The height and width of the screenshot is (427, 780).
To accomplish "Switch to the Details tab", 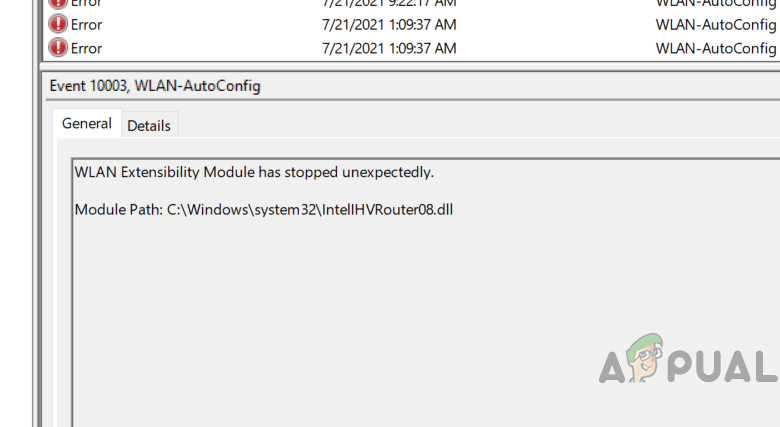I will 149,125.
